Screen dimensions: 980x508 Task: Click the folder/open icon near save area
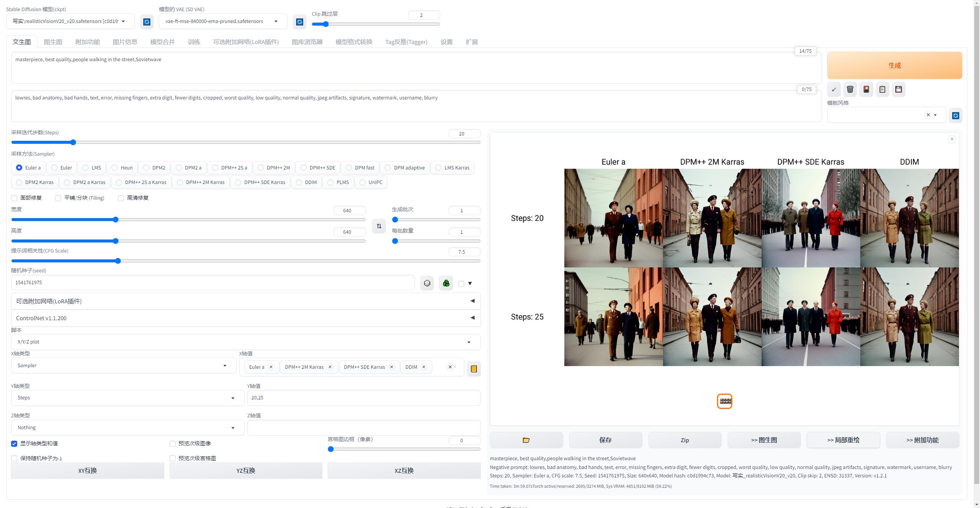[526, 439]
